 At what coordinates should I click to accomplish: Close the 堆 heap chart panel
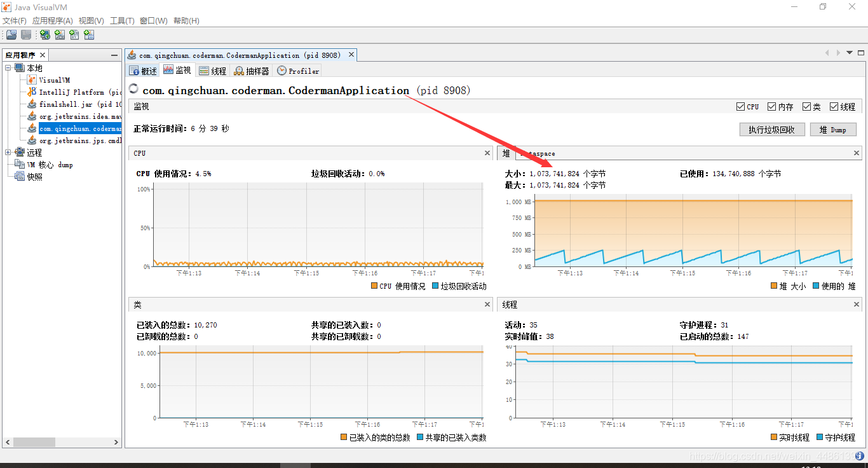click(x=857, y=153)
